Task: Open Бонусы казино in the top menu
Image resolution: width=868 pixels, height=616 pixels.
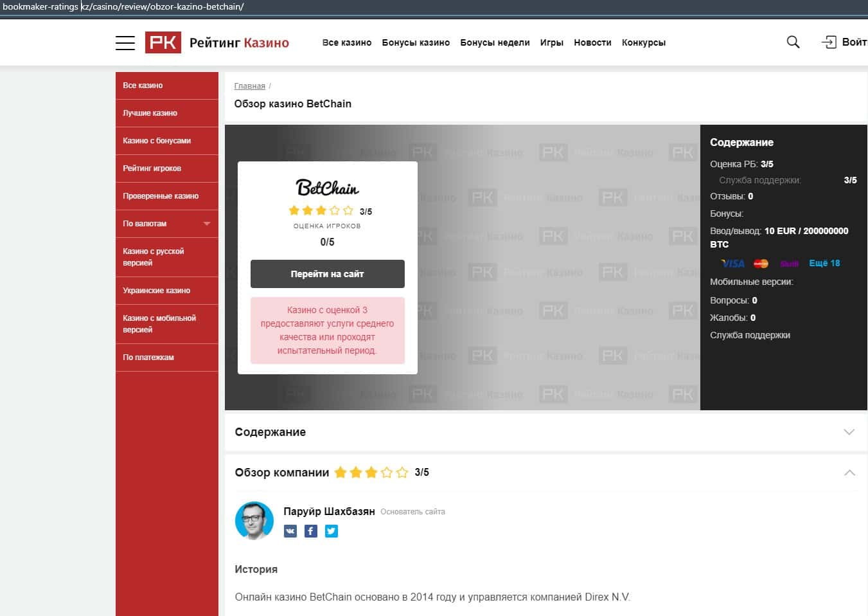Action: [x=416, y=43]
